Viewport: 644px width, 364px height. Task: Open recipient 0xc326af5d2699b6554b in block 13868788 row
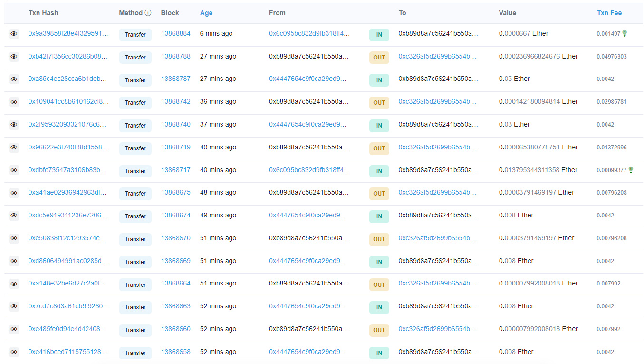437,56
